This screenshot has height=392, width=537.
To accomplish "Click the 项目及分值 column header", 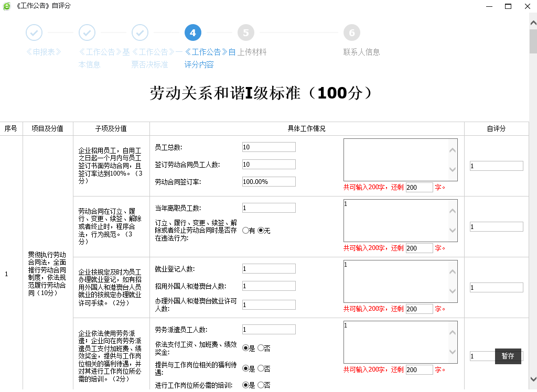I will (48, 129).
